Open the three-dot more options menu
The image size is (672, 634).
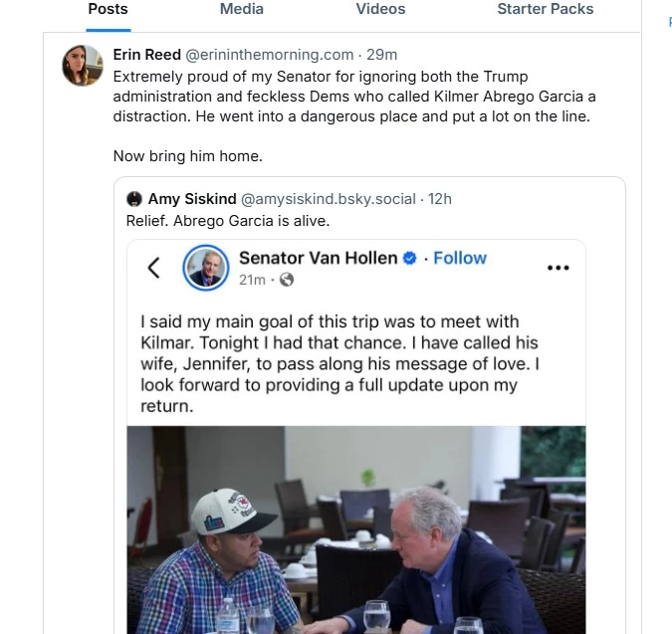[558, 267]
